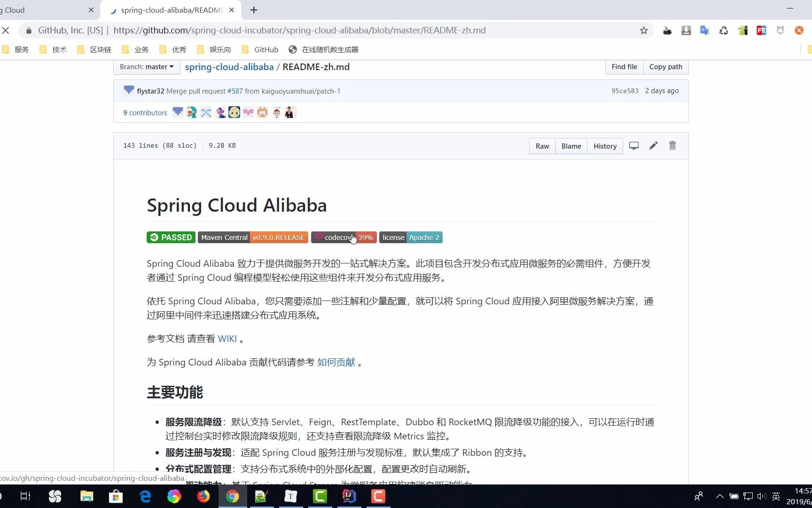Open Firefox from the taskbar
Screen dimensions: 812x508
tap(203, 496)
